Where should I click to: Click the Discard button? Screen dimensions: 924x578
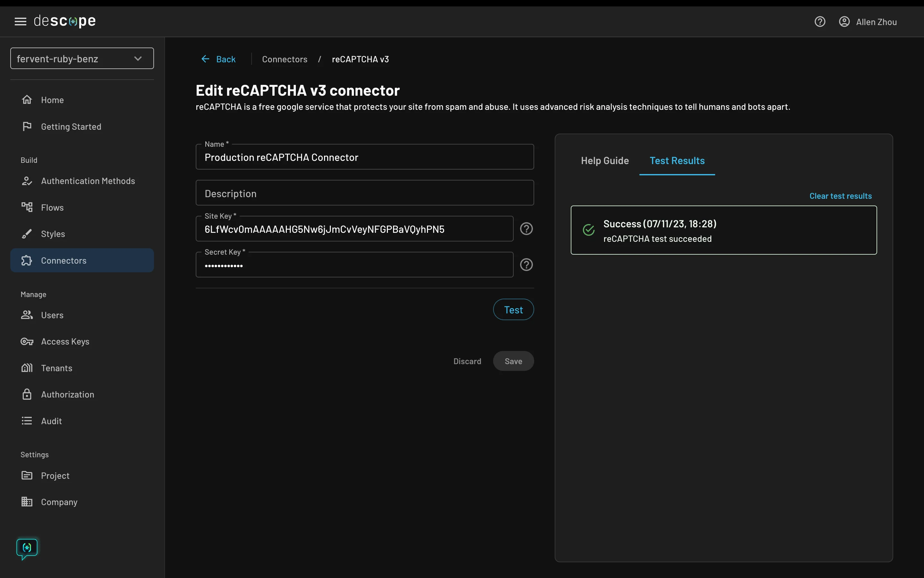(x=467, y=361)
